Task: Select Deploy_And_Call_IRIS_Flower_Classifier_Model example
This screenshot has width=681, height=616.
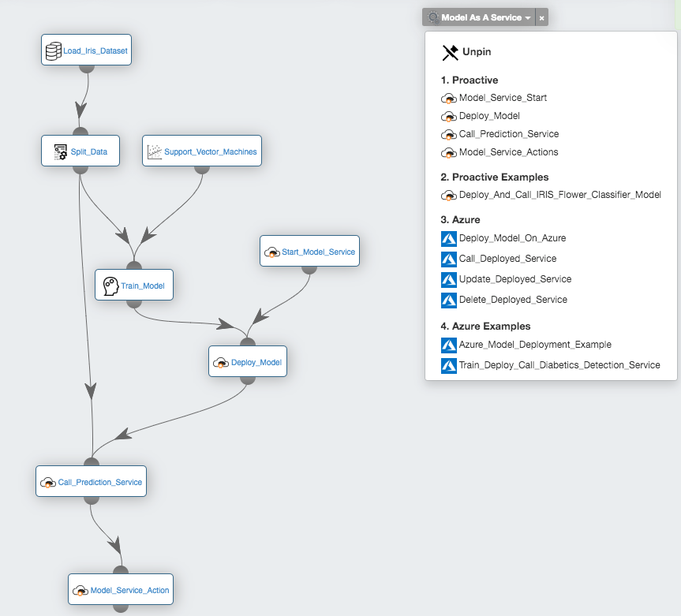Action: coord(560,195)
